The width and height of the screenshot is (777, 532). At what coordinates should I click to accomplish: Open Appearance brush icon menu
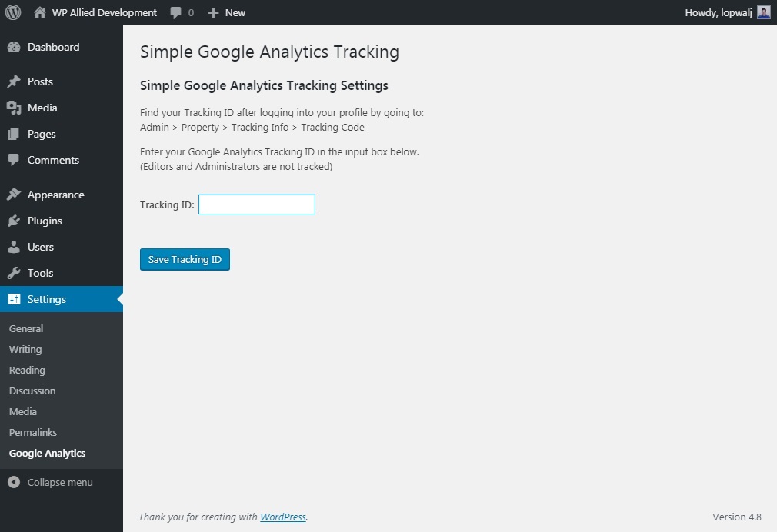click(14, 195)
